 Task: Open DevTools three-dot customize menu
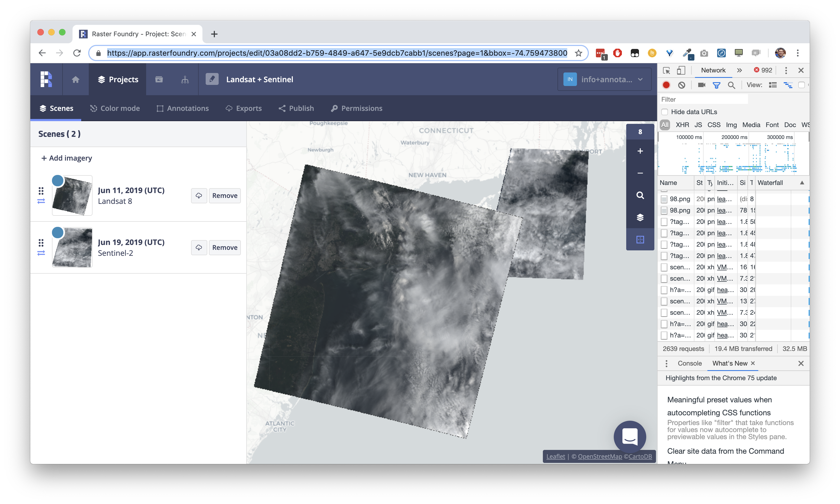786,70
